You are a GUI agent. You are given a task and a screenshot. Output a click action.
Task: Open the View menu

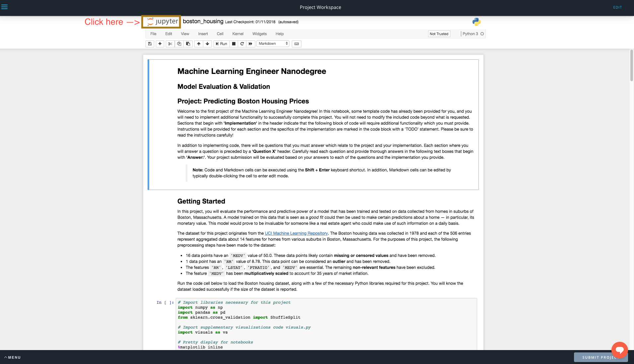(185, 34)
